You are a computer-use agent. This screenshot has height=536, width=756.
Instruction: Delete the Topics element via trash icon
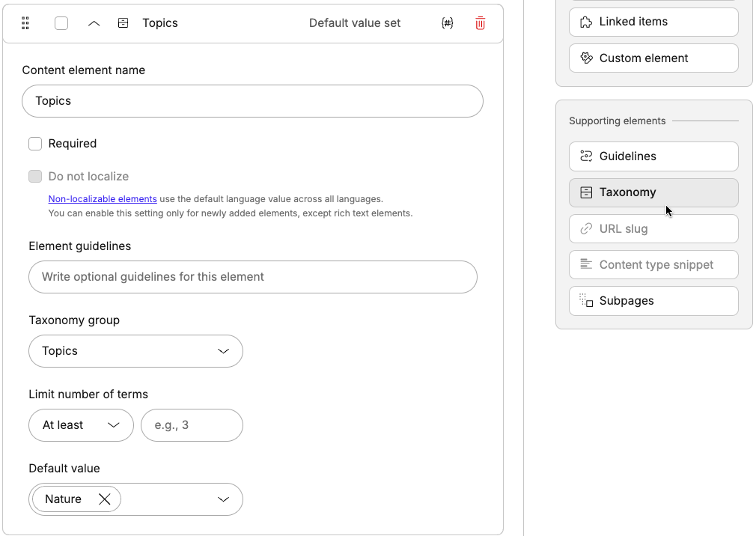click(x=480, y=23)
